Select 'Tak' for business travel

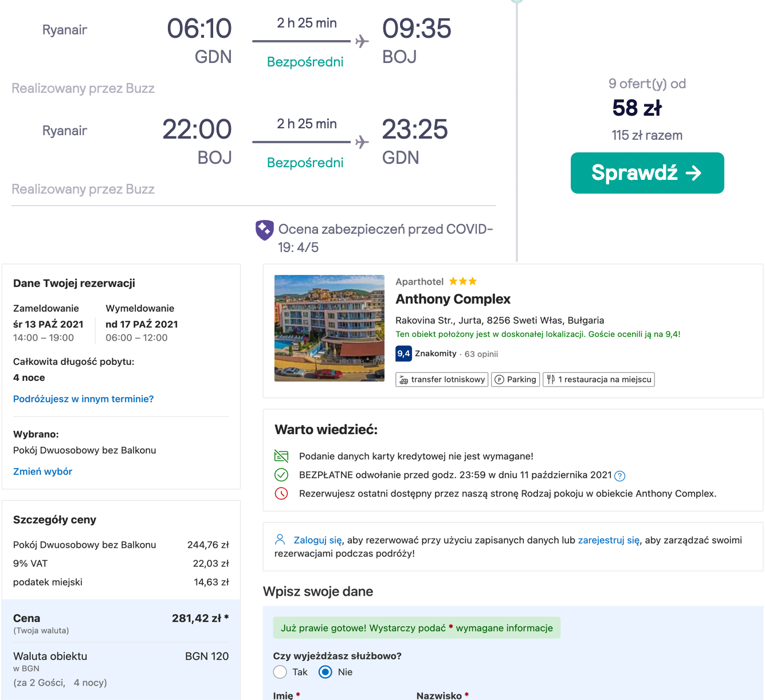[280, 672]
